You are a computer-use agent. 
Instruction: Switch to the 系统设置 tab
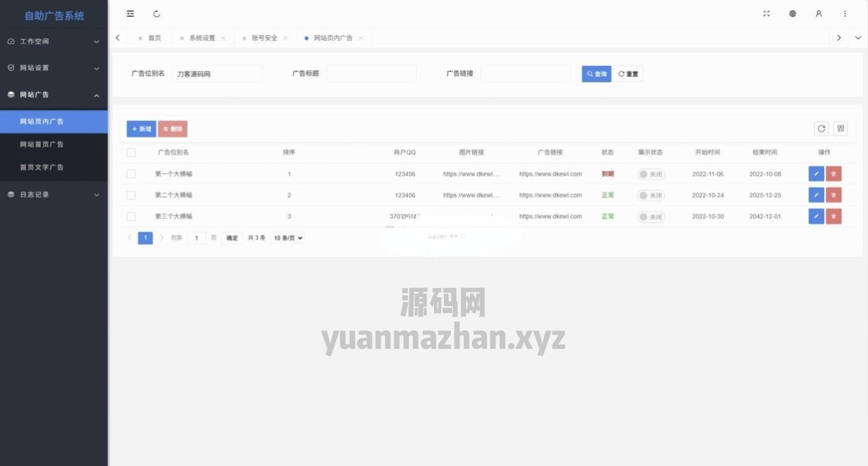click(202, 38)
